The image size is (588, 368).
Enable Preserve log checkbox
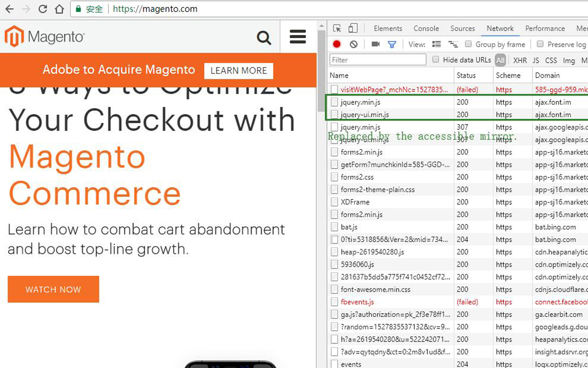coord(540,44)
